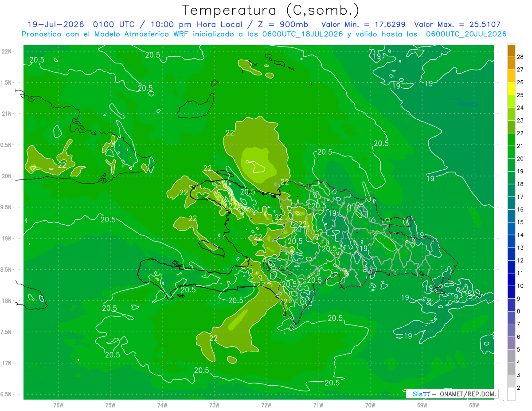Click the olive legend band between 22 and 23

click(x=511, y=127)
